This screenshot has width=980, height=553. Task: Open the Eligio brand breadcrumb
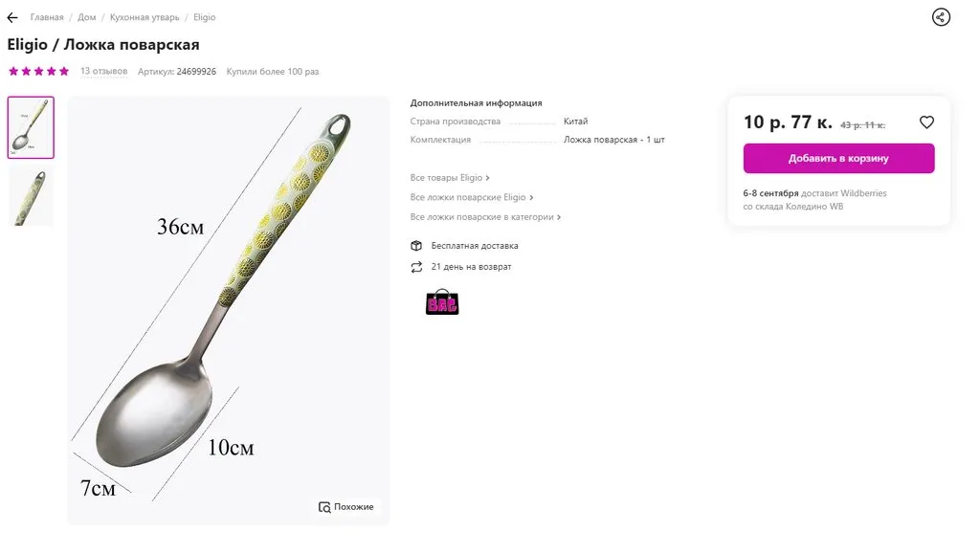(x=205, y=17)
